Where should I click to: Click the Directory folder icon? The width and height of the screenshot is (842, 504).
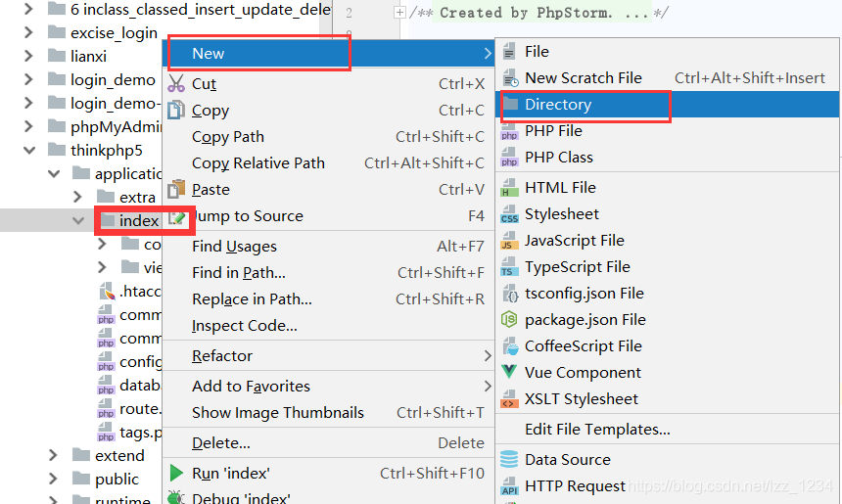pyautogui.click(x=509, y=104)
